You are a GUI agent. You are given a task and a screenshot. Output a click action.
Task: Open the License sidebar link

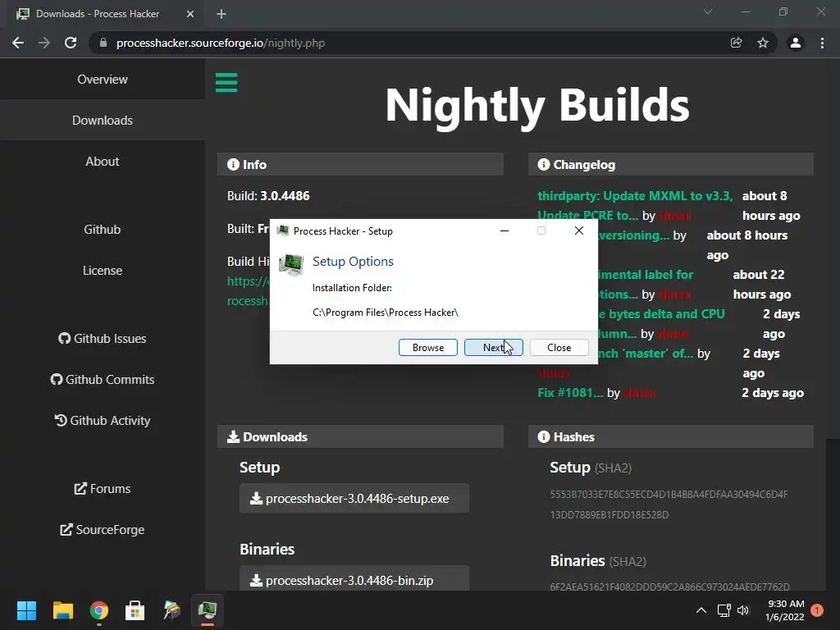pos(103,271)
